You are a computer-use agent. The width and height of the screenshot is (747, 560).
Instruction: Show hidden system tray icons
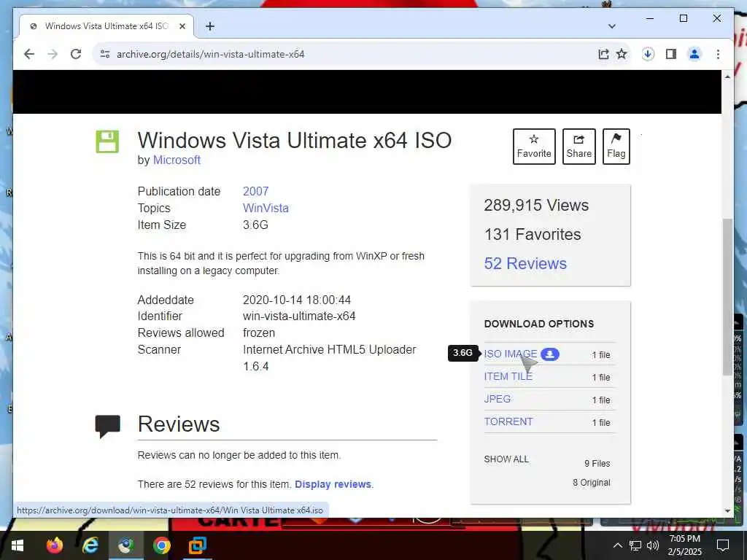[x=617, y=545]
